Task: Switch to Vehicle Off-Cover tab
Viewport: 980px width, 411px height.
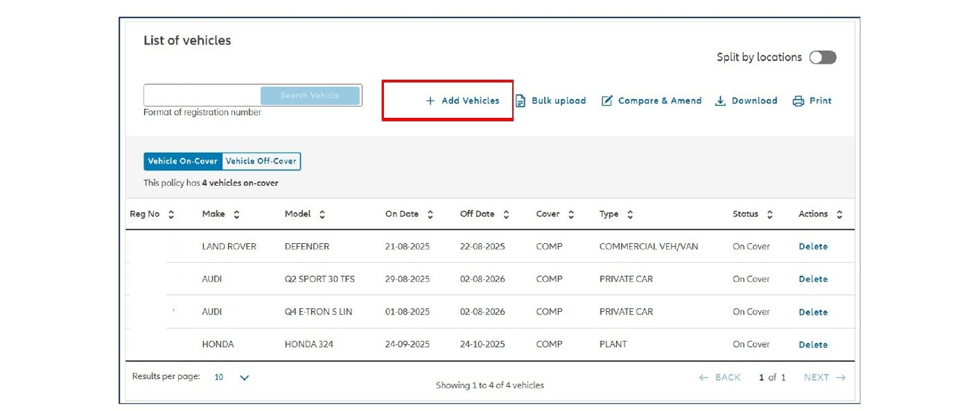Action: pos(261,161)
